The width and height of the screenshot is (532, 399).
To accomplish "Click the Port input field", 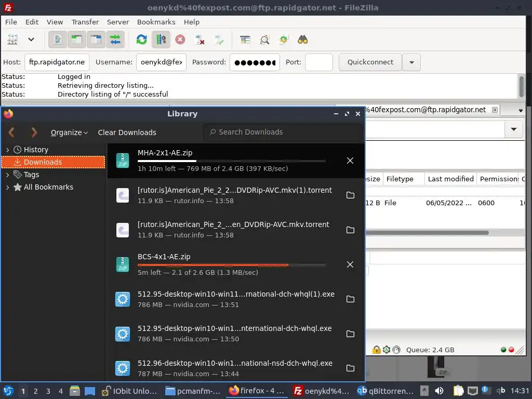I will pyautogui.click(x=318, y=62).
